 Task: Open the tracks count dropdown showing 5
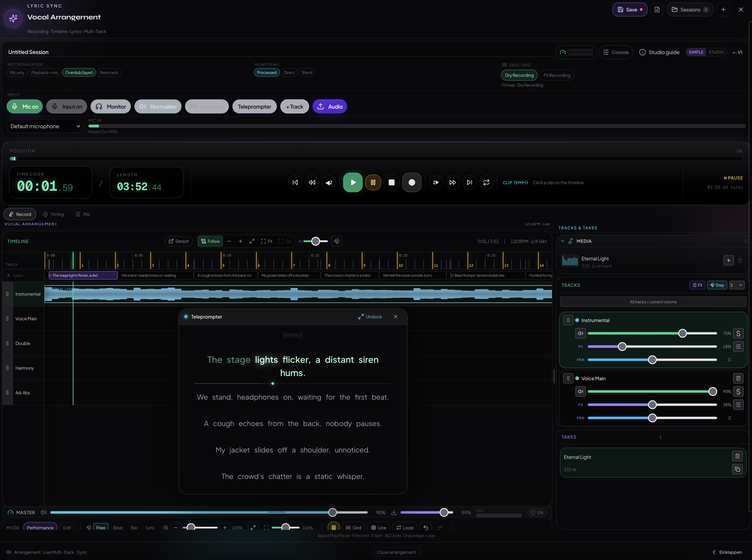737,285
